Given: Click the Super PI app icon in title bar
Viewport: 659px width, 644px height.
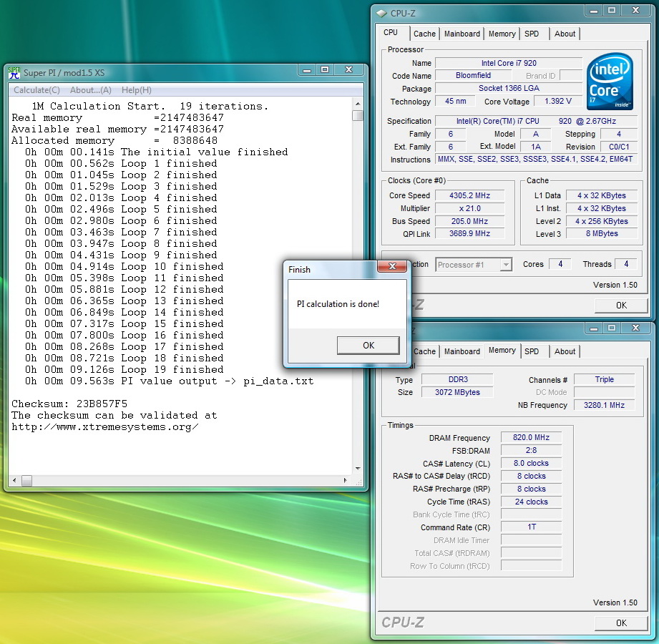Looking at the screenshot, I should coord(14,73).
